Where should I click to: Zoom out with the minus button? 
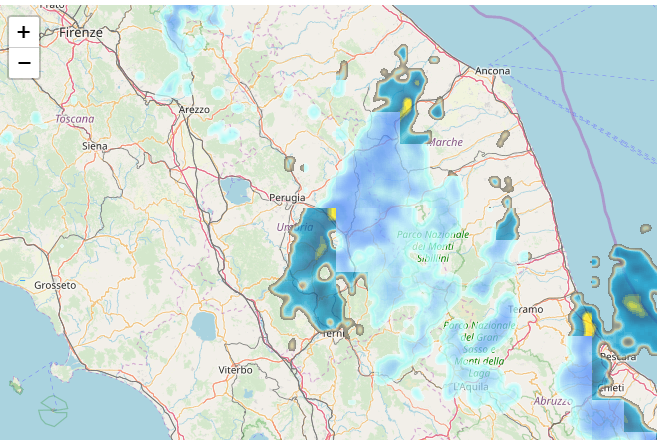24,63
